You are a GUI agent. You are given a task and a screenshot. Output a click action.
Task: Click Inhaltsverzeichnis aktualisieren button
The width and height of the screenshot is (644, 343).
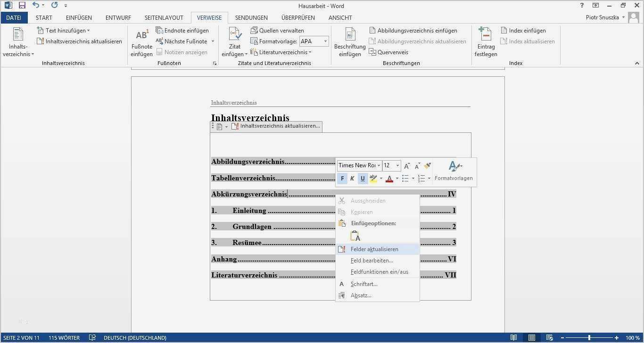pos(79,41)
